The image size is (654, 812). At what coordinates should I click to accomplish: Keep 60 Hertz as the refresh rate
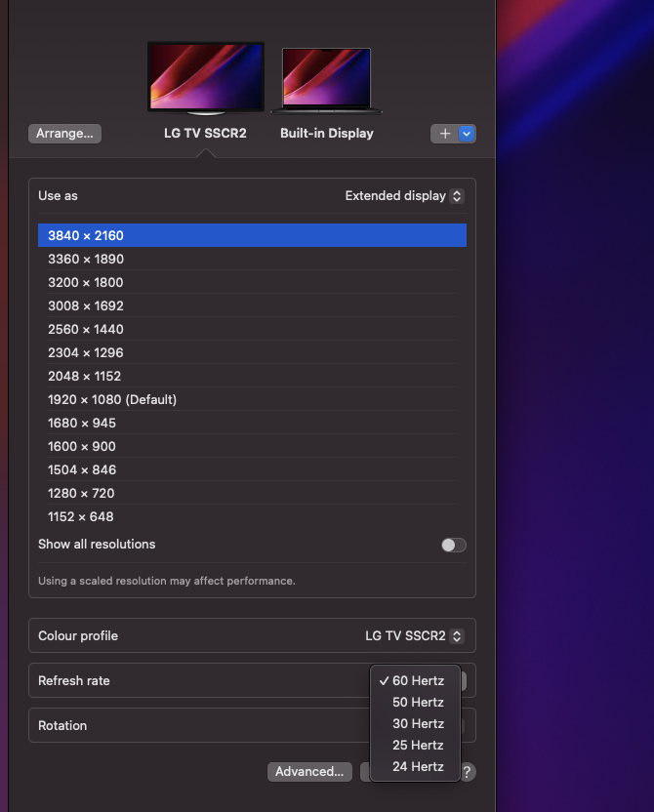click(x=418, y=680)
